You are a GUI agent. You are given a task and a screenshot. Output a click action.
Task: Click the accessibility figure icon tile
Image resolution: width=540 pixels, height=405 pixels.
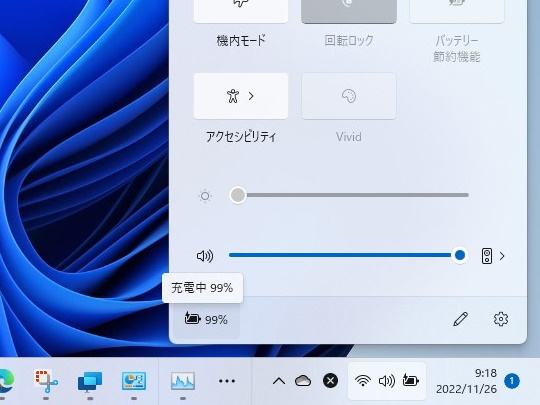[233, 96]
